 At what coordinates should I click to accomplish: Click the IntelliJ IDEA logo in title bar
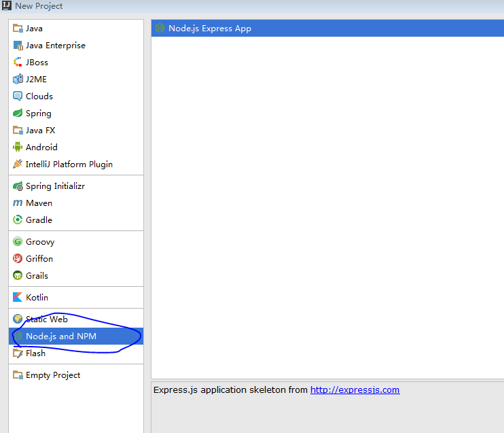click(6, 5)
